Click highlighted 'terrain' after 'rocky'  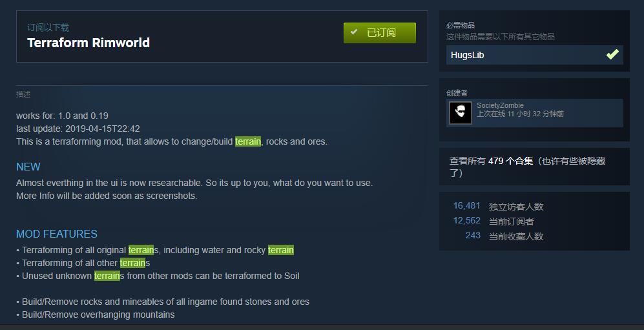[x=281, y=250]
